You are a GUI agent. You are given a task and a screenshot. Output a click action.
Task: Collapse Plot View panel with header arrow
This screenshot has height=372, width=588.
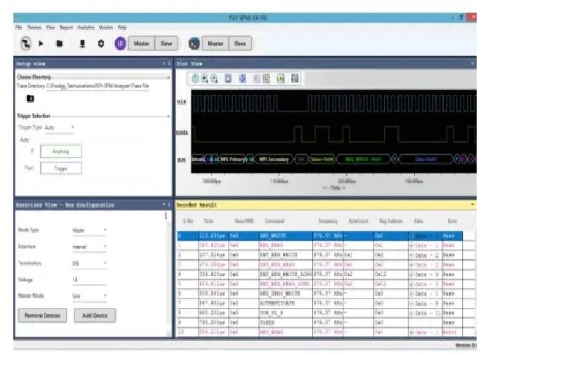[x=472, y=63]
